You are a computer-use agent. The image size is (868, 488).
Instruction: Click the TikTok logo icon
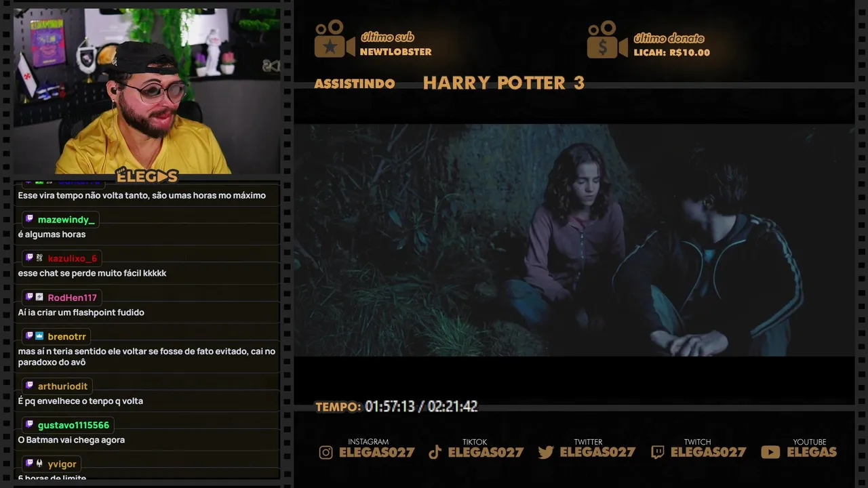click(435, 452)
